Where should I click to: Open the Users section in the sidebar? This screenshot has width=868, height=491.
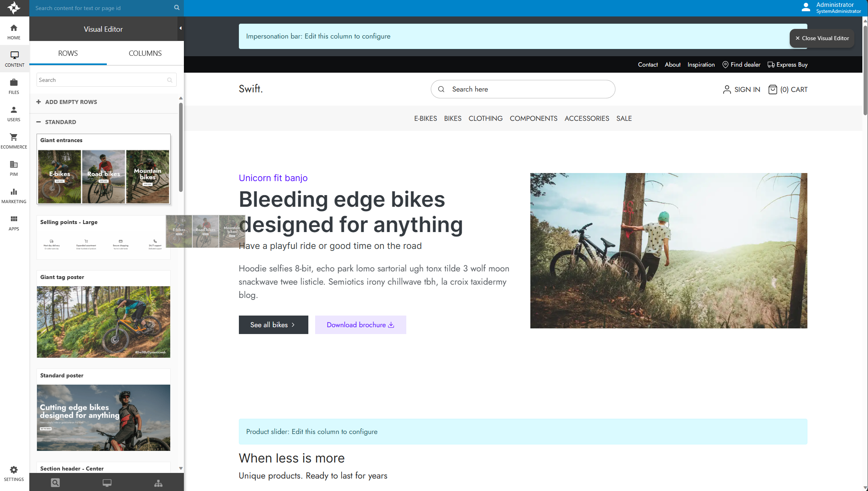(x=14, y=113)
